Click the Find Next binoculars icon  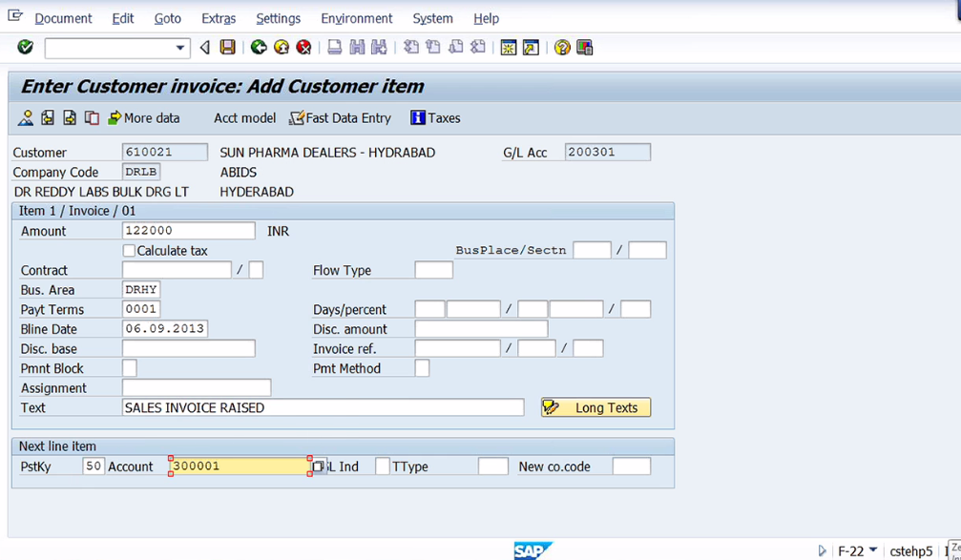[x=380, y=47]
